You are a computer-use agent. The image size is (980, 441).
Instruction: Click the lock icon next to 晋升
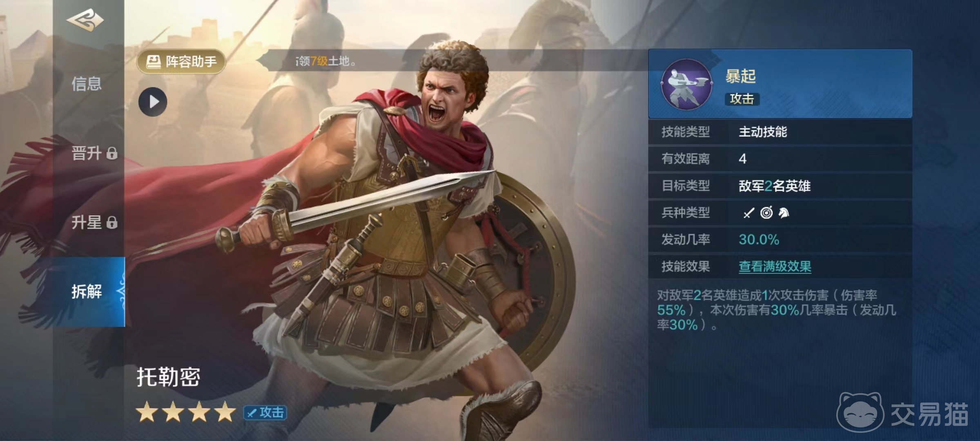(112, 154)
